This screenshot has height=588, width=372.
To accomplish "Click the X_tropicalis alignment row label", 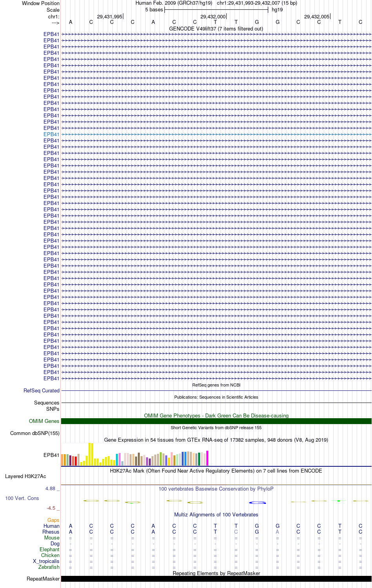I will (x=46, y=561).
